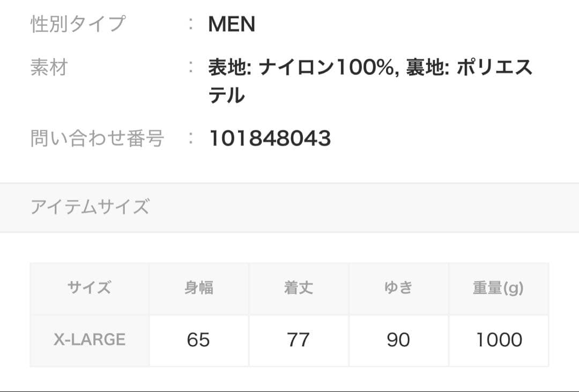Select the 表地: ナイロン100% text
This screenshot has height=392, width=579.
pos(303,68)
